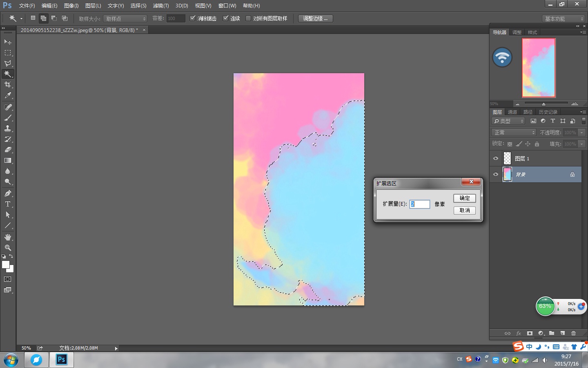Select the Blur tool

coord(8,171)
